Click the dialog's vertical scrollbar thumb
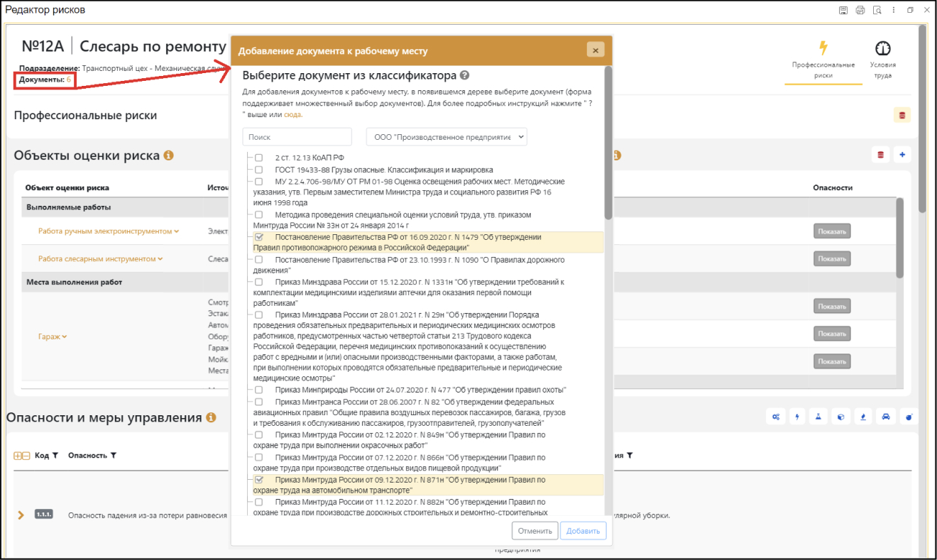 608,142
